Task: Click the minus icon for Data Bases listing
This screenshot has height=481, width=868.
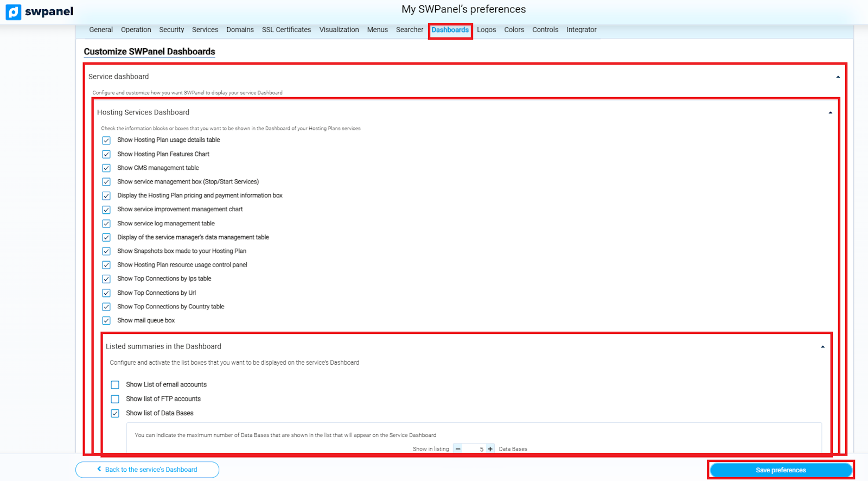Action: 458,449
